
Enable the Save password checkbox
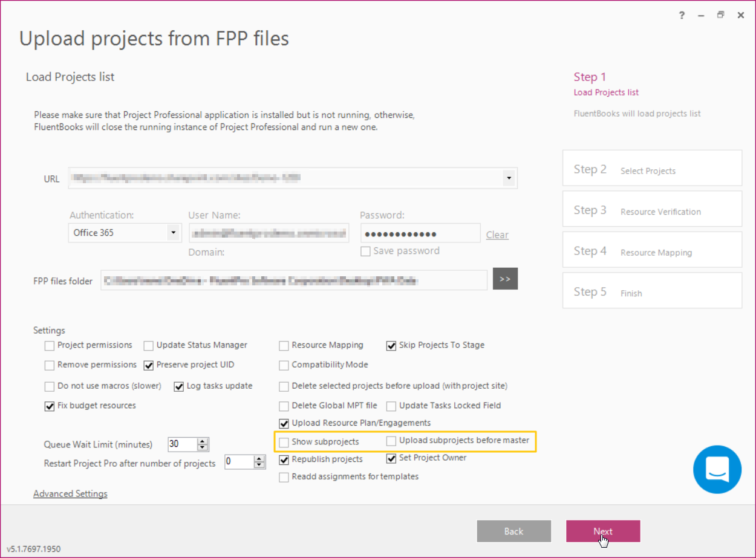pyautogui.click(x=365, y=251)
